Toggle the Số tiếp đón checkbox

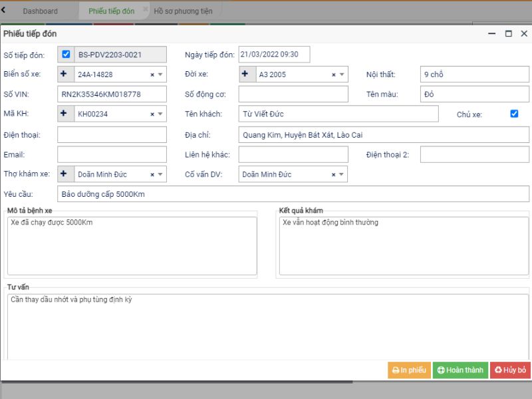pyautogui.click(x=66, y=55)
